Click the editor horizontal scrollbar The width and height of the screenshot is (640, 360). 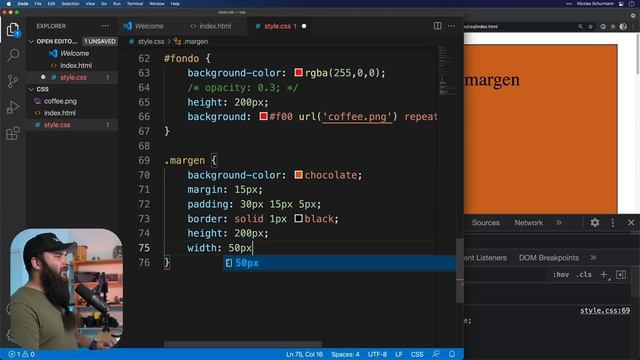point(243,344)
